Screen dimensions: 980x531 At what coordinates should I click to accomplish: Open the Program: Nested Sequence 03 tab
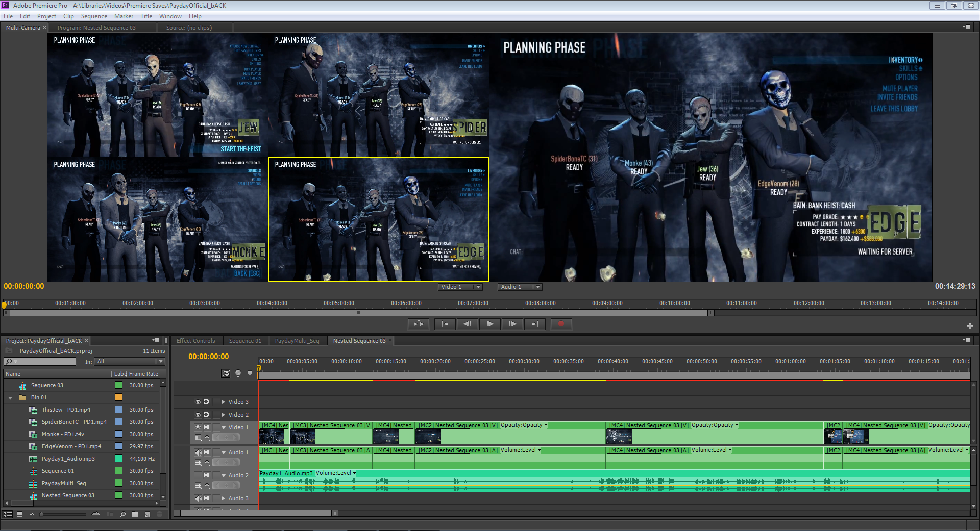[x=96, y=28]
